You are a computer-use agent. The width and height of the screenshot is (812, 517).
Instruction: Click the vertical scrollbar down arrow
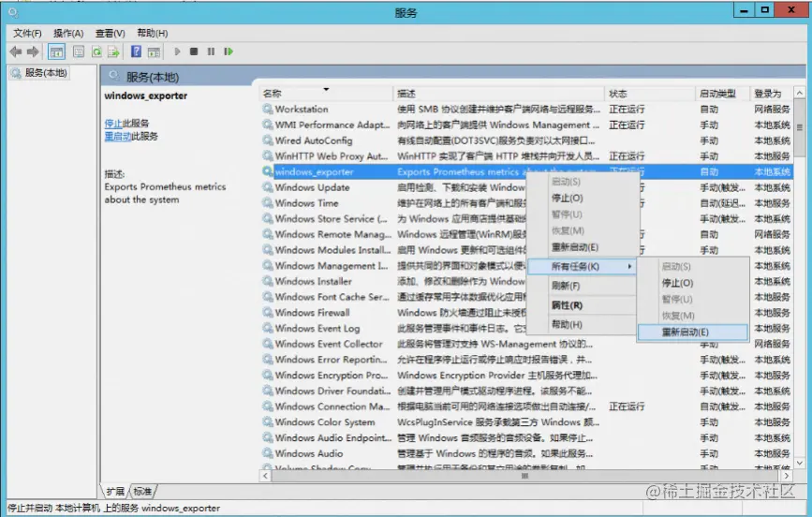coord(800,463)
